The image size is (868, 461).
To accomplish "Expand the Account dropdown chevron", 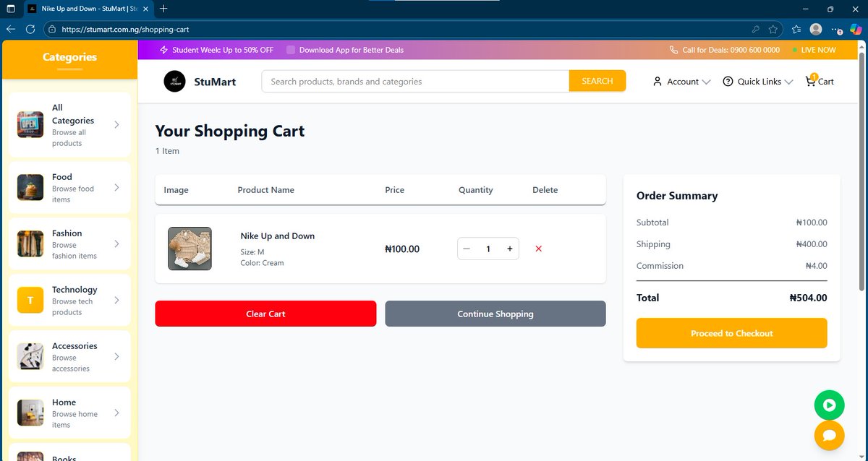I will tap(706, 82).
